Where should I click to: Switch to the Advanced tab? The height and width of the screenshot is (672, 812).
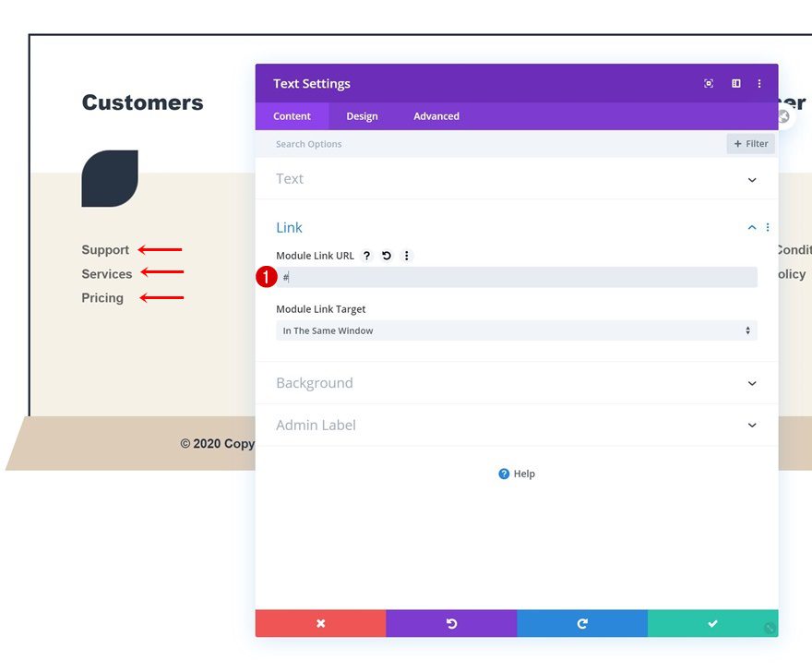click(x=436, y=116)
